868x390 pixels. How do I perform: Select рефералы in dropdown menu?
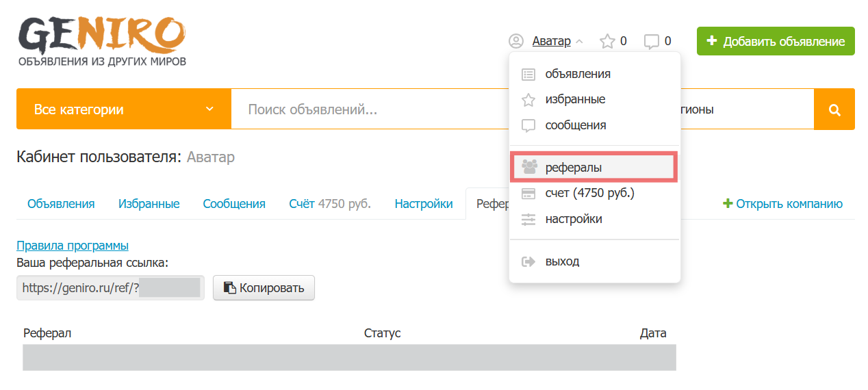click(x=594, y=167)
